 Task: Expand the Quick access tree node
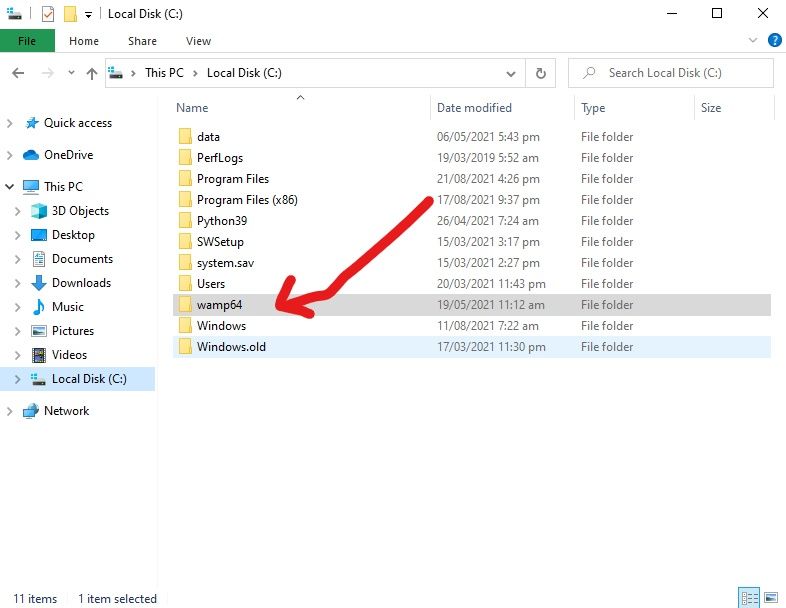10,123
